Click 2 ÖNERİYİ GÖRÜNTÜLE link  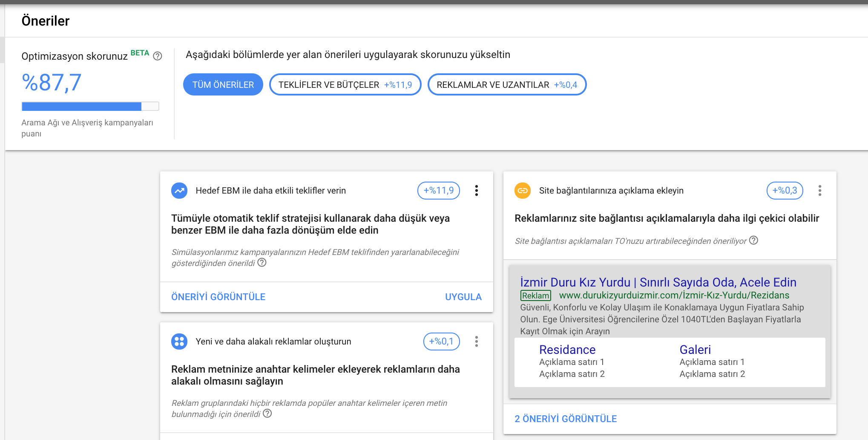566,419
